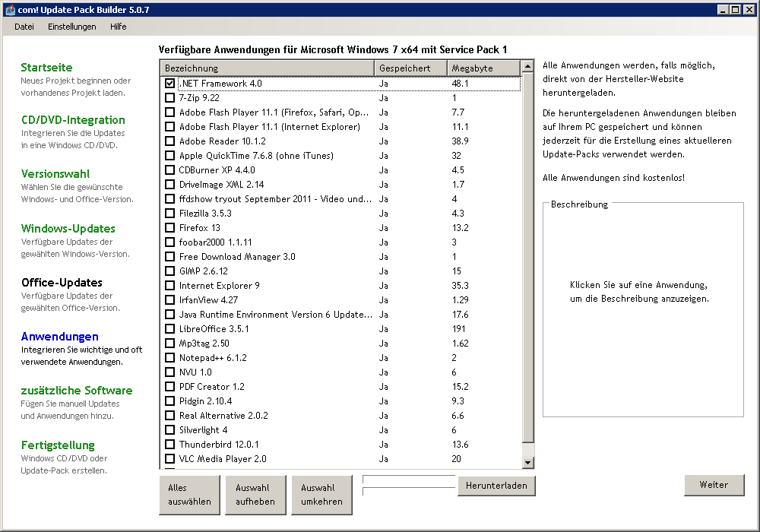Tick the Notepad++ 6.1.2 checkbox
Screen dimensions: 760x532
(169, 357)
